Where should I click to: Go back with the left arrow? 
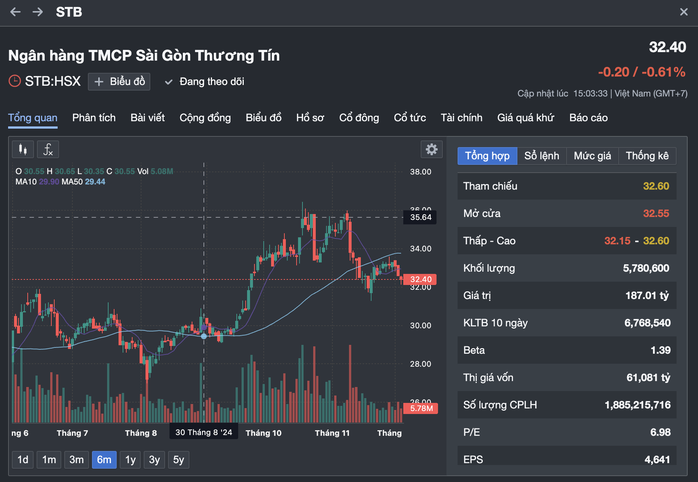coord(15,12)
